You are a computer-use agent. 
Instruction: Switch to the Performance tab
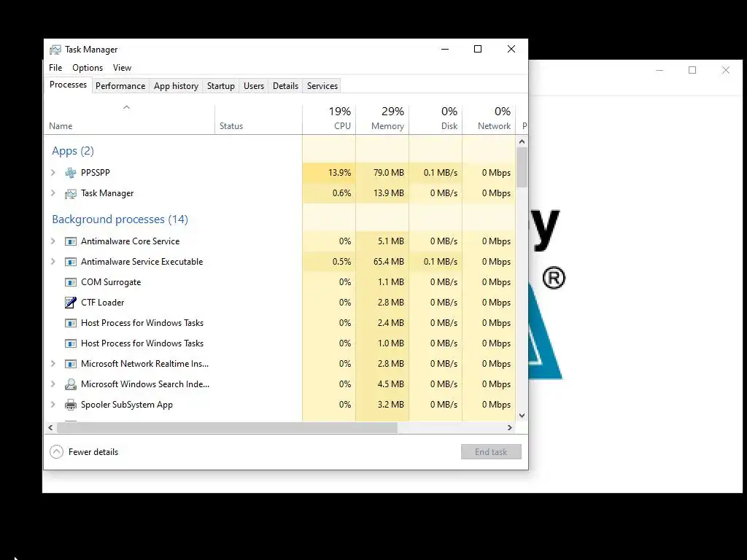tap(120, 86)
